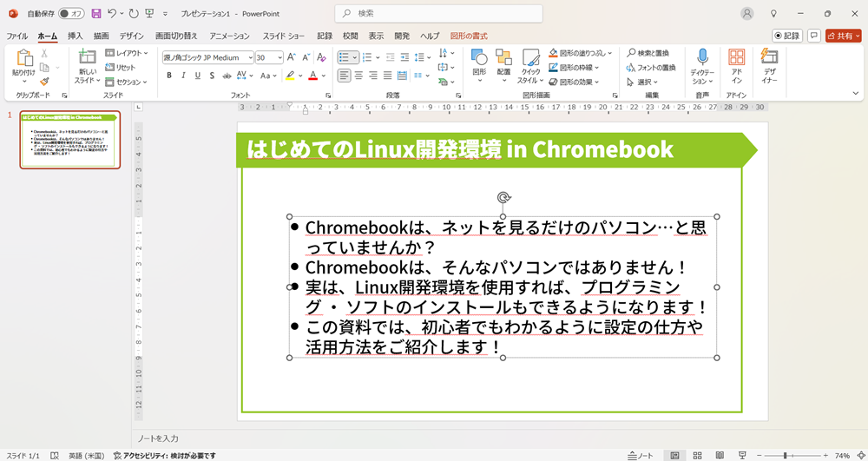Viewport: 868px width, 461px height.
Task: Toggle Italic formatting
Action: [183, 76]
